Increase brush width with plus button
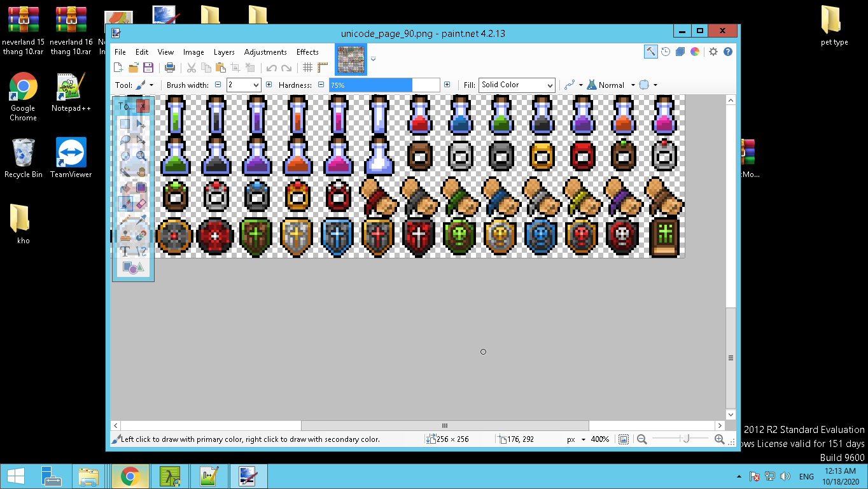The width and height of the screenshot is (868, 489). (269, 85)
